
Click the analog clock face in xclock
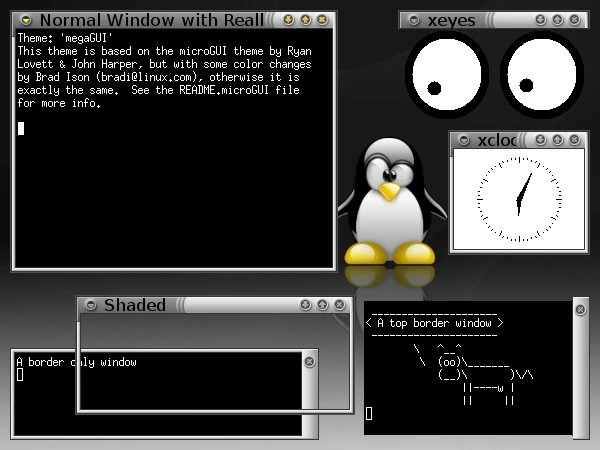[x=519, y=199]
